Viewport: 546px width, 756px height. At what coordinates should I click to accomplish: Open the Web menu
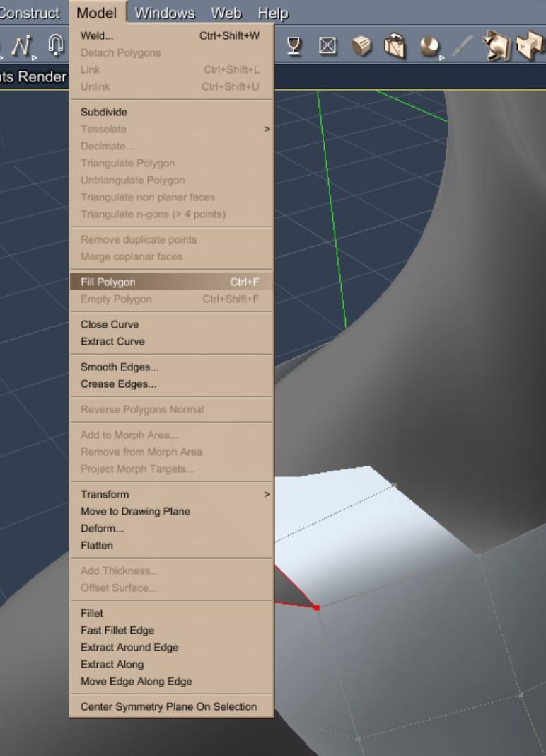pos(226,13)
